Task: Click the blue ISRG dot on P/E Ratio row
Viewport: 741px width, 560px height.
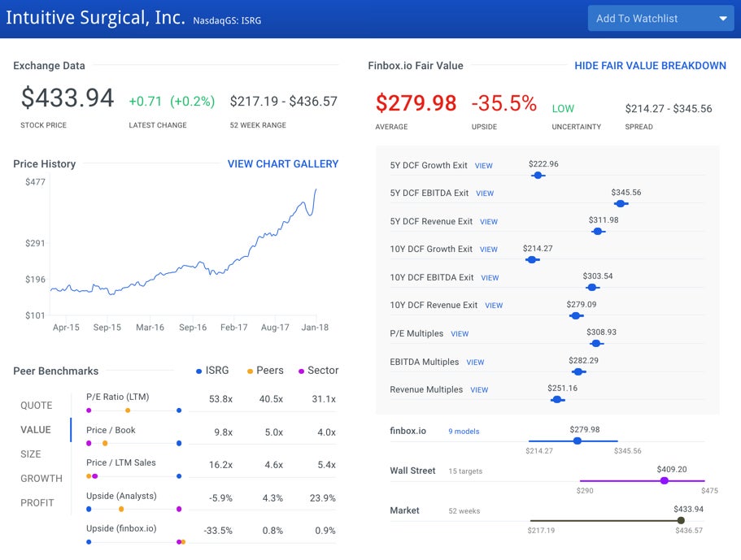Action: [x=179, y=410]
